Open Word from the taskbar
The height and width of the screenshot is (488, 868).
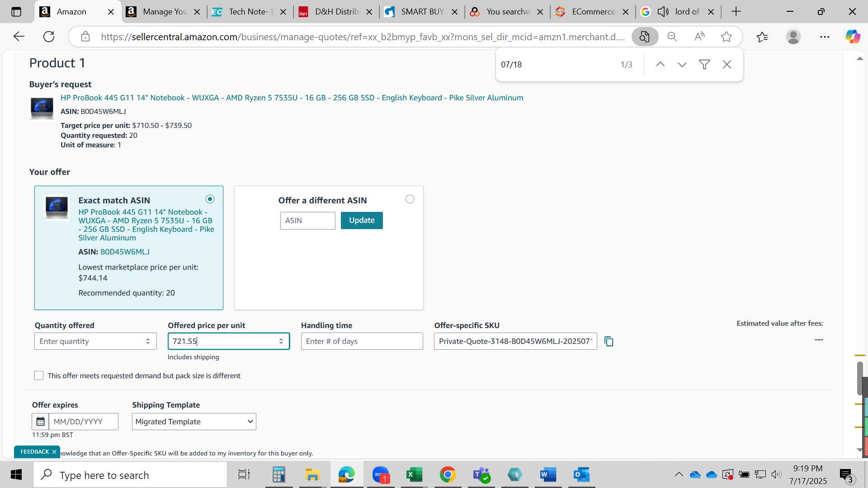click(x=548, y=474)
